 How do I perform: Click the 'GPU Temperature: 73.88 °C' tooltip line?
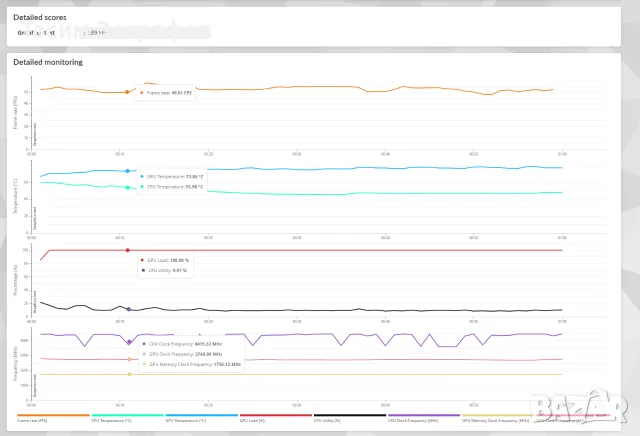click(171, 177)
